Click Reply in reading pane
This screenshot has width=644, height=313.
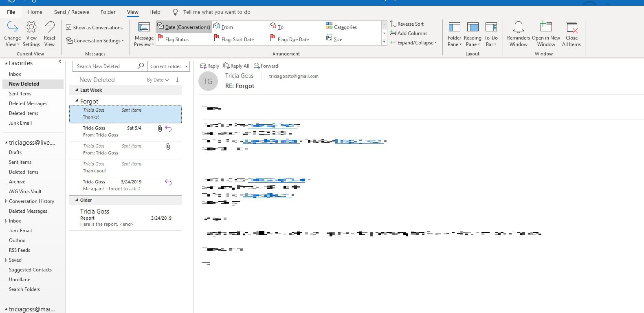pos(209,66)
